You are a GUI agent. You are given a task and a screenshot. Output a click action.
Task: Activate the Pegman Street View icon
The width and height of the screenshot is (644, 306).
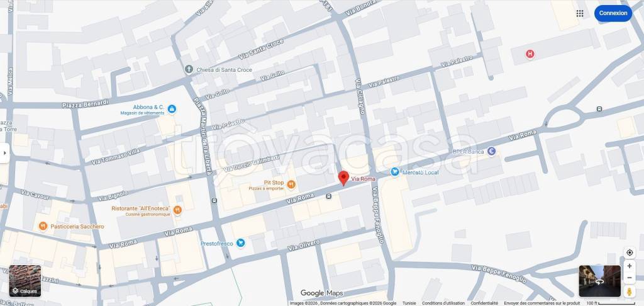click(x=629, y=292)
